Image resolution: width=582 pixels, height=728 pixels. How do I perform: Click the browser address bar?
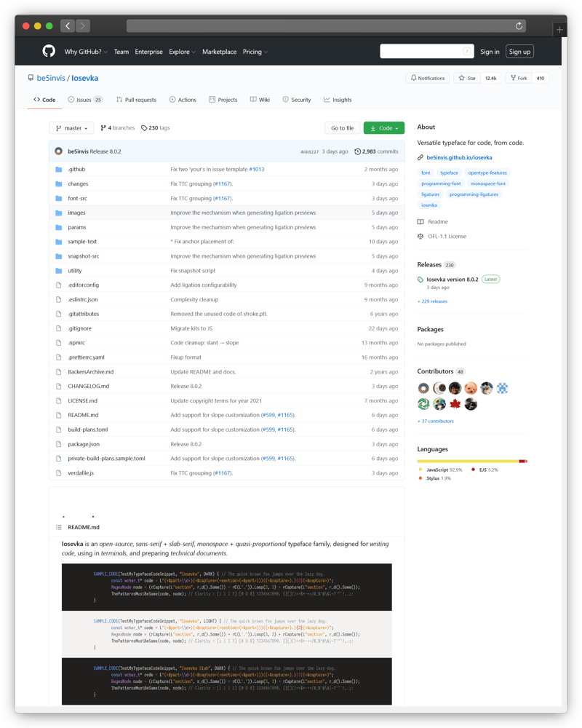pos(326,26)
